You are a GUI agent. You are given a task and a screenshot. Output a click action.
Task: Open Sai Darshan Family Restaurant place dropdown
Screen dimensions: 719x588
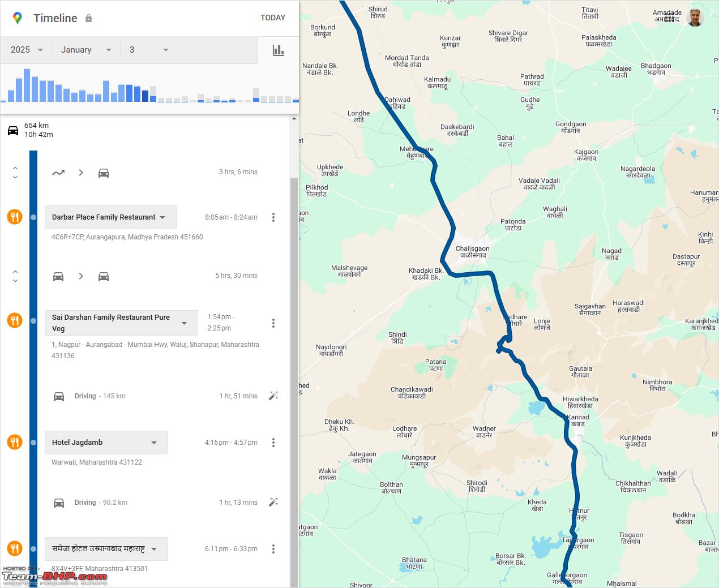121,323
